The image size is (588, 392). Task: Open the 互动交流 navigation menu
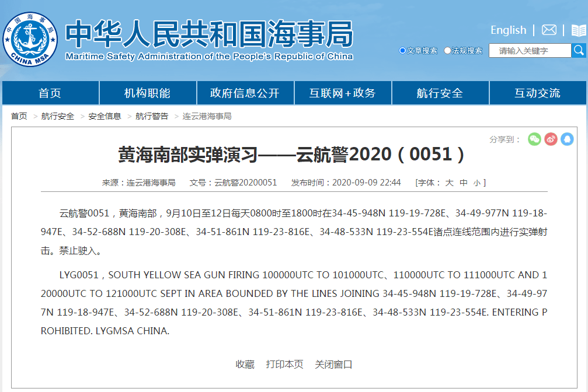click(x=538, y=93)
